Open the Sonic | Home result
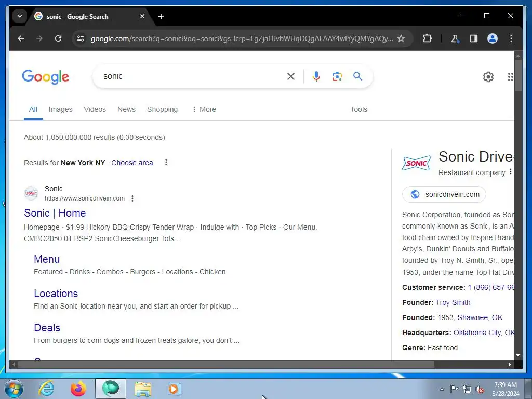Screen dimensions: 532x399 tap(55, 213)
